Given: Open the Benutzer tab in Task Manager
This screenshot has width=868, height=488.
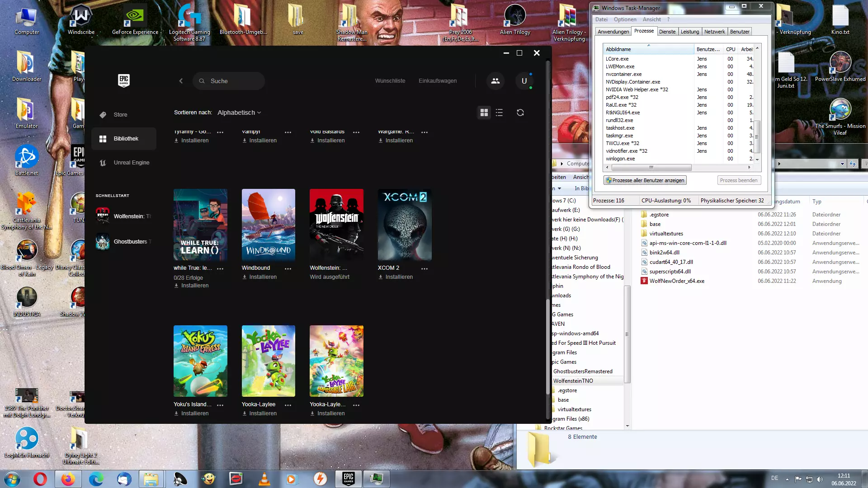Looking at the screenshot, I should pyautogui.click(x=740, y=32).
